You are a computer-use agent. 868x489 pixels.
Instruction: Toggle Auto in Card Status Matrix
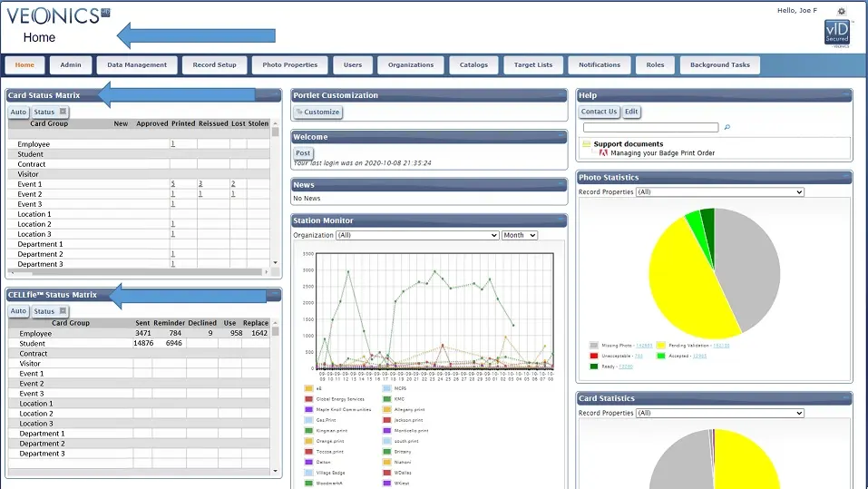pyautogui.click(x=18, y=112)
